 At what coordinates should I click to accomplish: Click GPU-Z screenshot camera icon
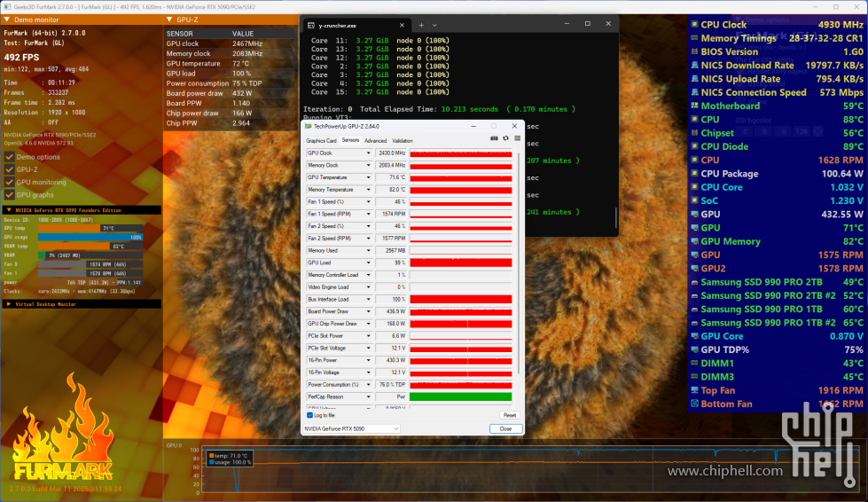494,138
